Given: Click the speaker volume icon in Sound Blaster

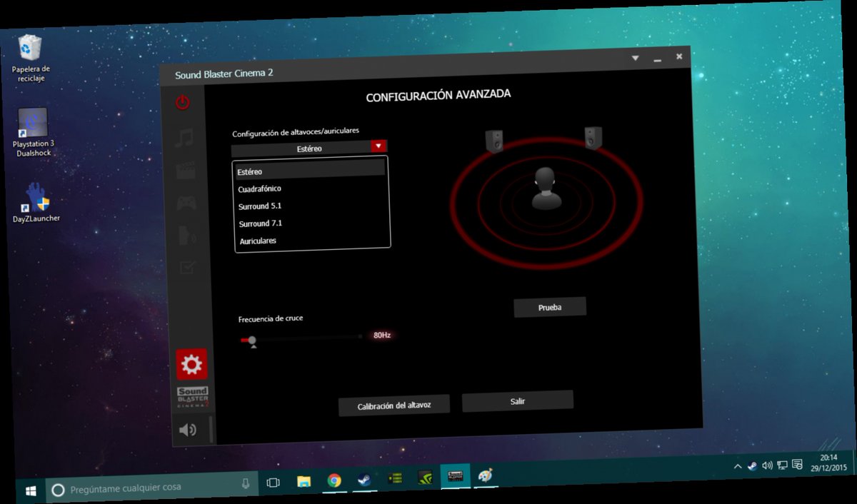Looking at the screenshot, I should [x=188, y=430].
